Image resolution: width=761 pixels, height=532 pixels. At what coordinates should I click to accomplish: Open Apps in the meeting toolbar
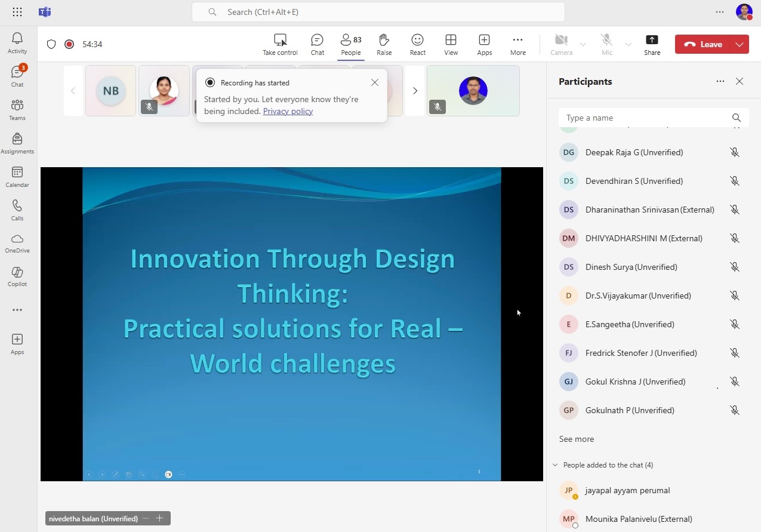tap(484, 44)
